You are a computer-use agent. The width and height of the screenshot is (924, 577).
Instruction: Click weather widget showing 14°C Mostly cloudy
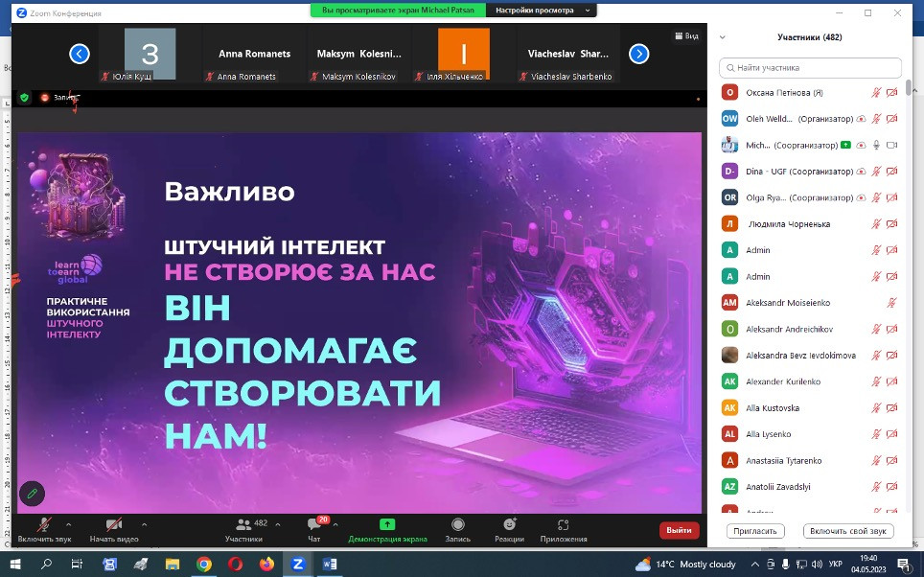(685, 564)
